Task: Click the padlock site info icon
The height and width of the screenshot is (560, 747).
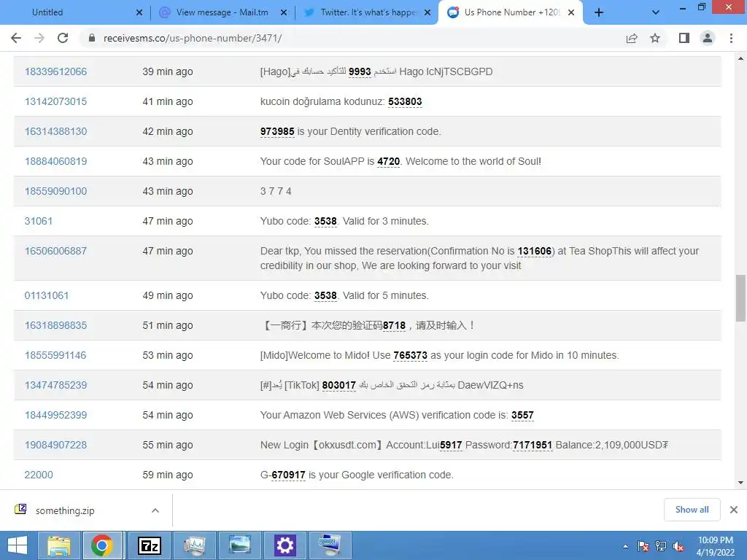Action: 92,38
